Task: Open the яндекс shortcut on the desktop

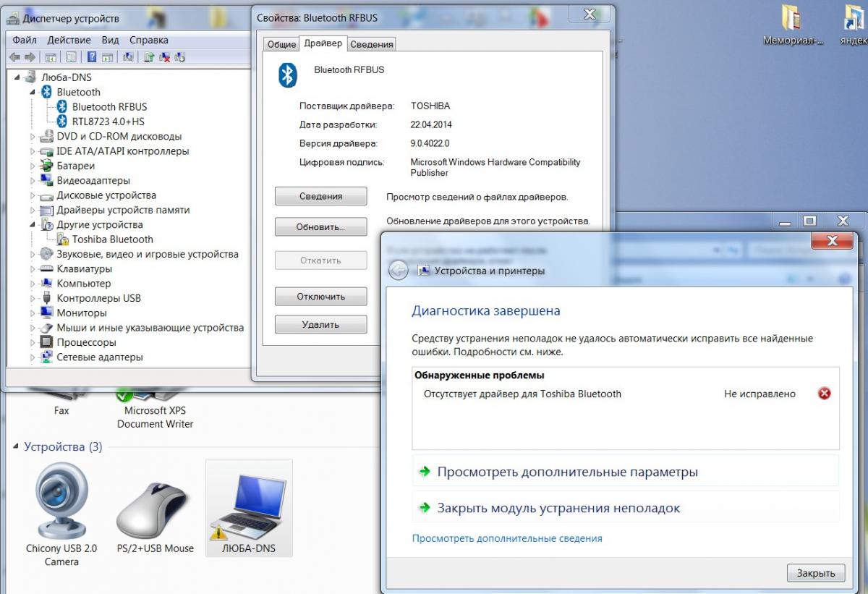Action: (x=854, y=25)
